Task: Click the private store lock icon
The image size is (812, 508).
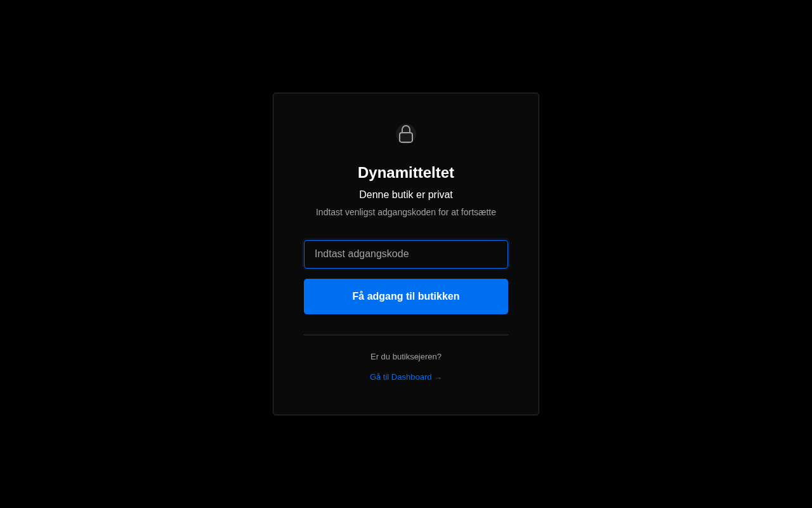Action: [x=406, y=134]
